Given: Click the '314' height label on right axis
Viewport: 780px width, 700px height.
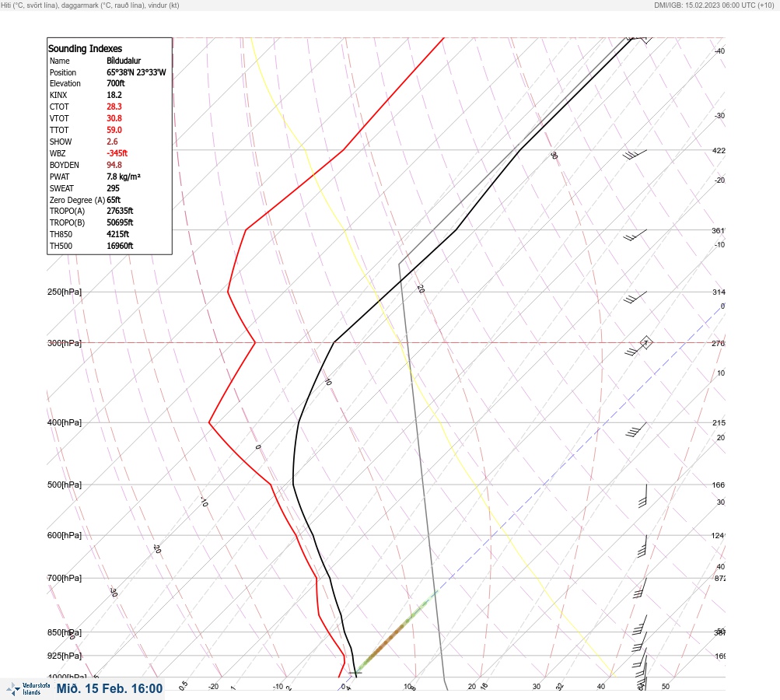Looking at the screenshot, I should 719,292.
